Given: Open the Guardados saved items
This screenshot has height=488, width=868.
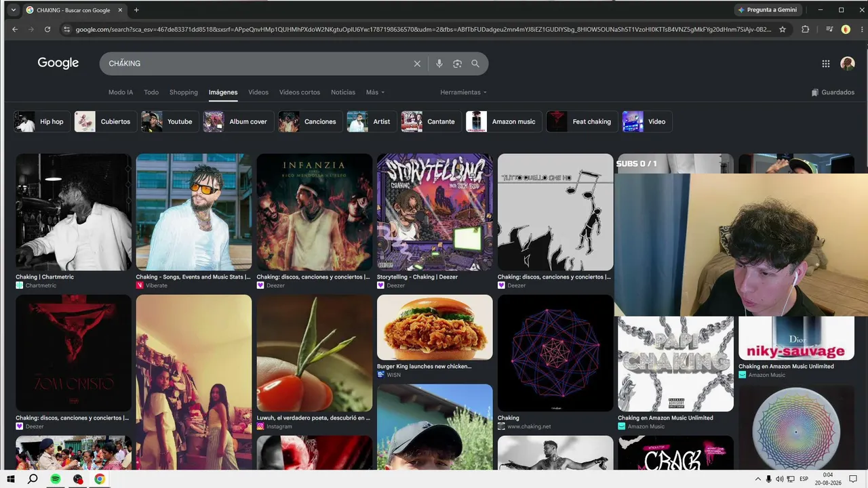Looking at the screenshot, I should tap(833, 92).
